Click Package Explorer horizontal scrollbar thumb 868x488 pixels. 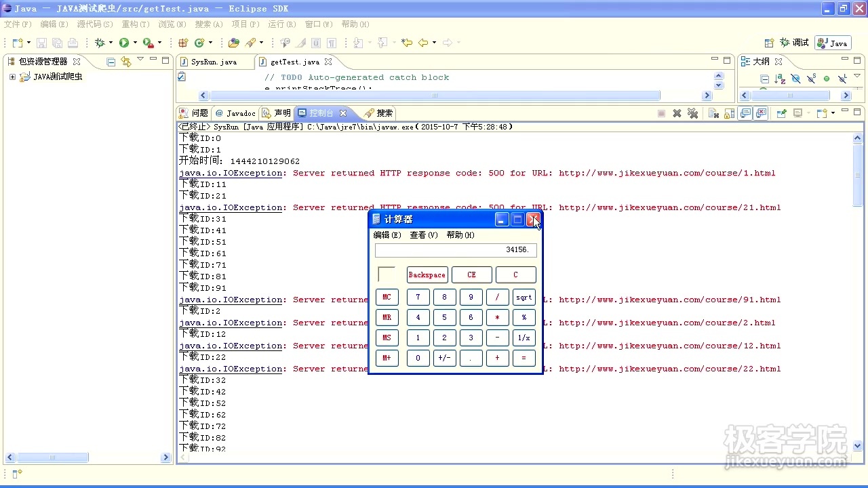pos(52,457)
